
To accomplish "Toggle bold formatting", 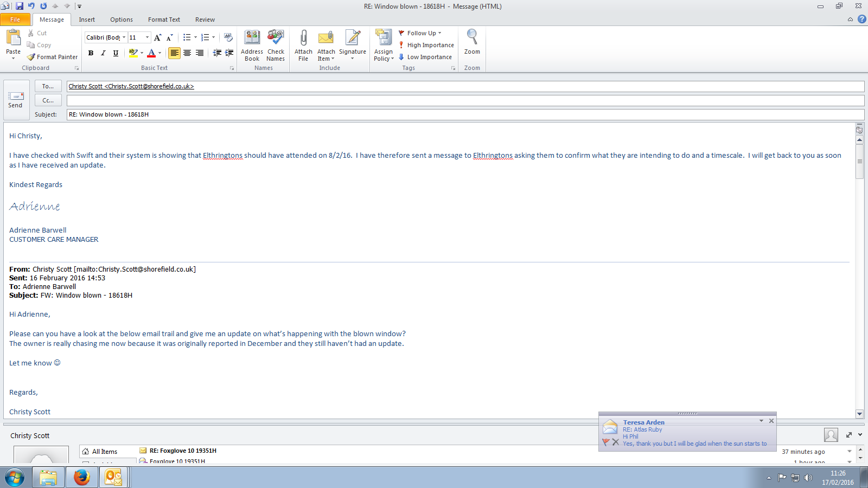I will point(91,53).
